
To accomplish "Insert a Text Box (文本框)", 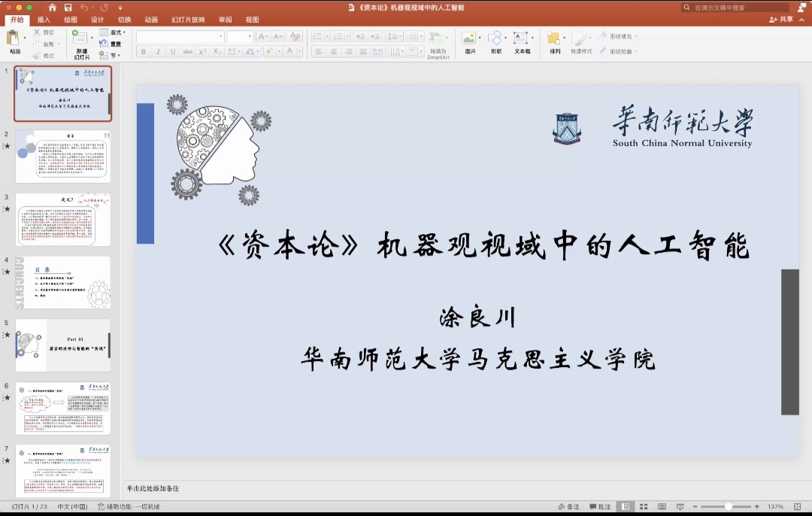I will (521, 38).
